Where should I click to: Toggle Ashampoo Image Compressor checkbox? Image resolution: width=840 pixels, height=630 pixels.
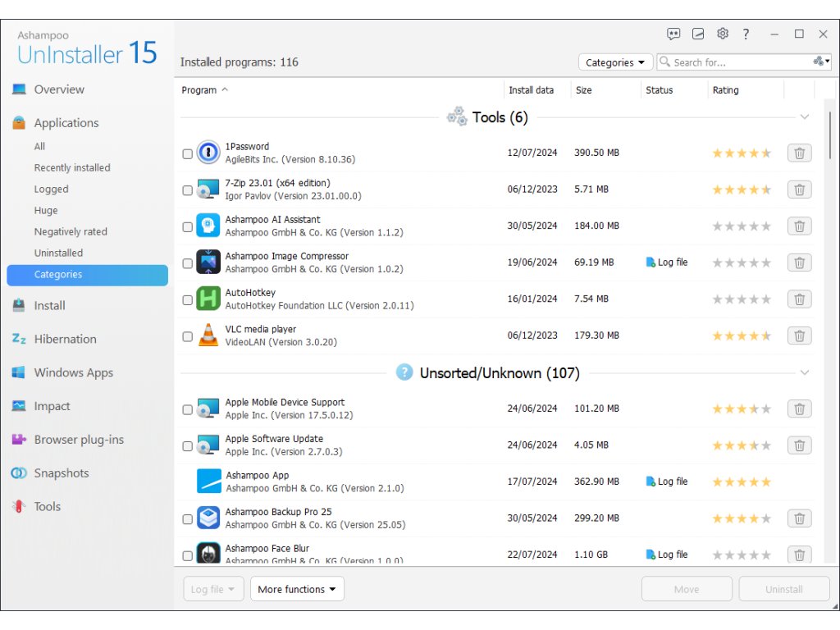188,263
